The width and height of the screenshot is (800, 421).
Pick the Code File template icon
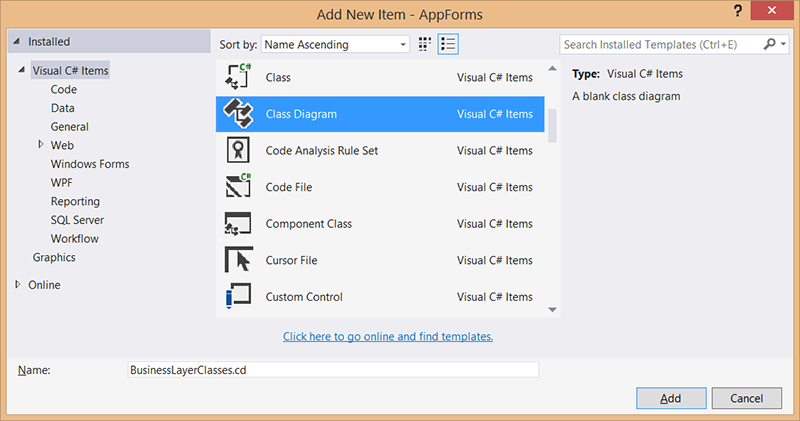click(x=238, y=186)
